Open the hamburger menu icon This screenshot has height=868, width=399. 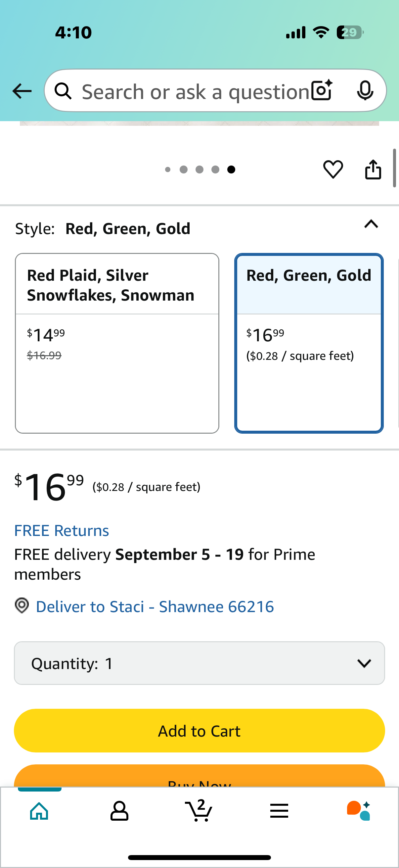click(x=279, y=811)
